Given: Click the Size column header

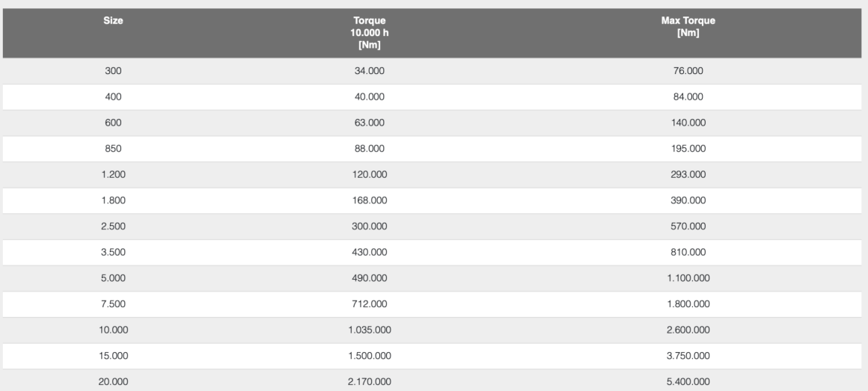Looking at the screenshot, I should [113, 21].
